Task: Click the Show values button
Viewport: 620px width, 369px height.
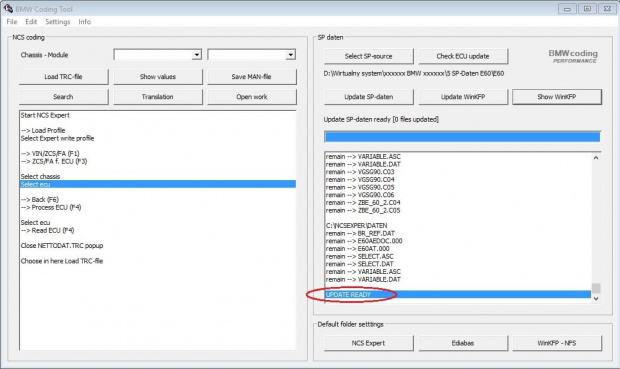Action: pos(158,77)
